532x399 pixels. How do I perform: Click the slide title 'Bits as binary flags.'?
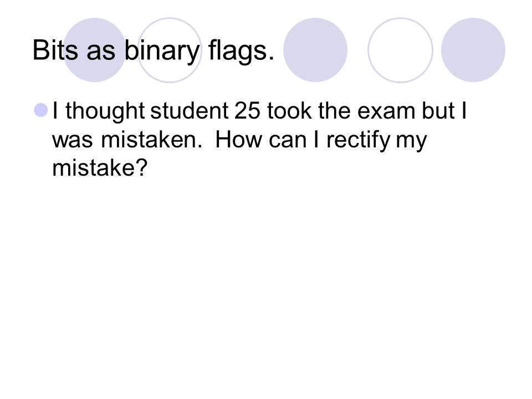[x=154, y=51]
